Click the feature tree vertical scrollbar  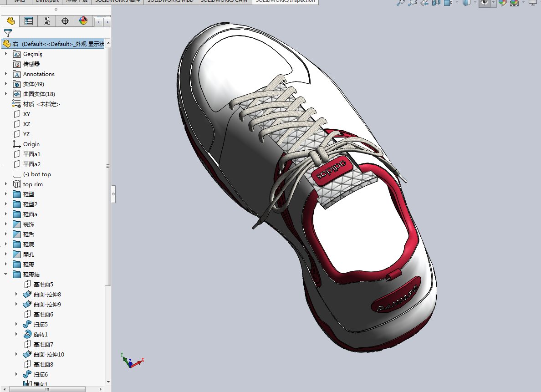tap(108, 166)
